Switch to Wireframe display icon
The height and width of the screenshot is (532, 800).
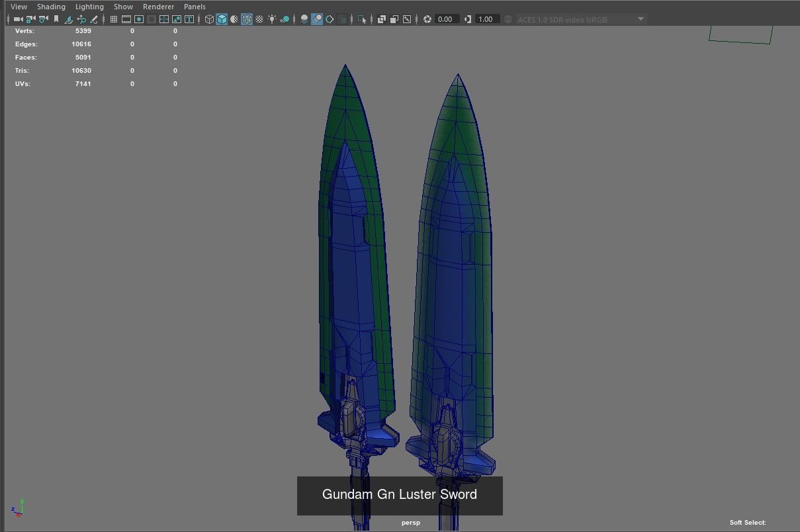209,19
